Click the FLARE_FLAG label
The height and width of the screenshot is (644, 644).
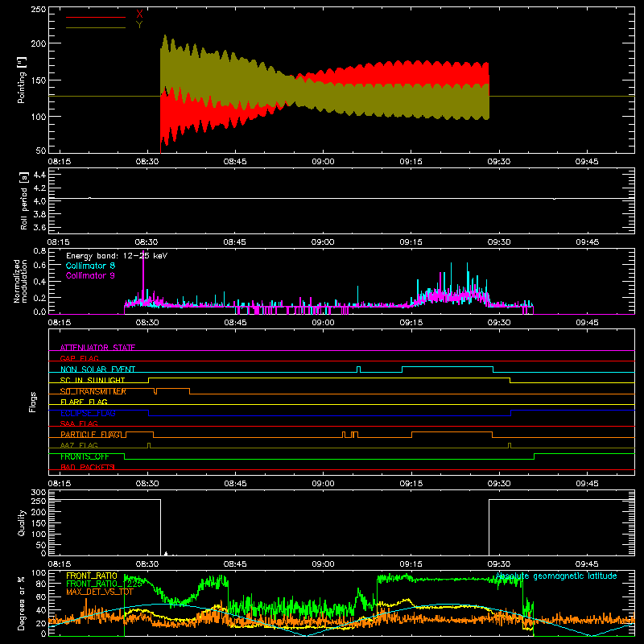tap(84, 402)
